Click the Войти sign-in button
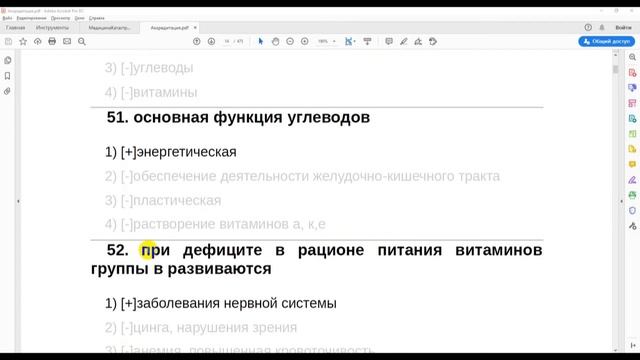Image resolution: width=640 pixels, height=360 pixels. click(623, 27)
